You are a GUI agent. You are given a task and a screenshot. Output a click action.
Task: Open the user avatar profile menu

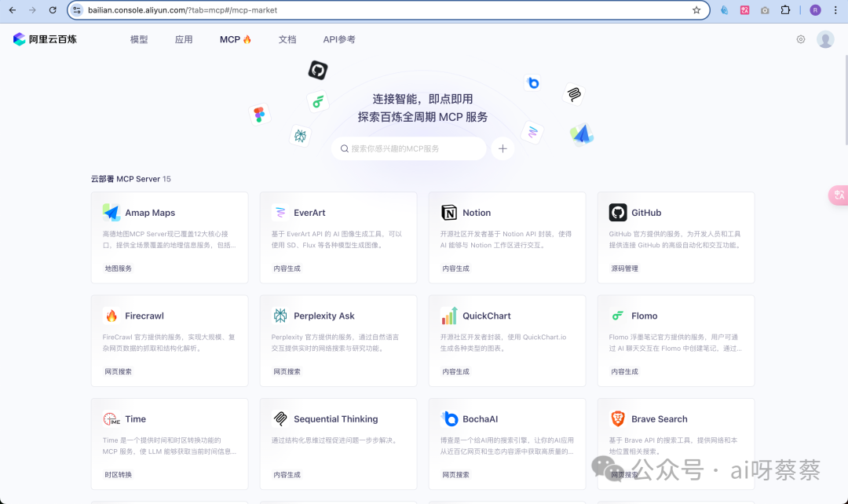825,39
